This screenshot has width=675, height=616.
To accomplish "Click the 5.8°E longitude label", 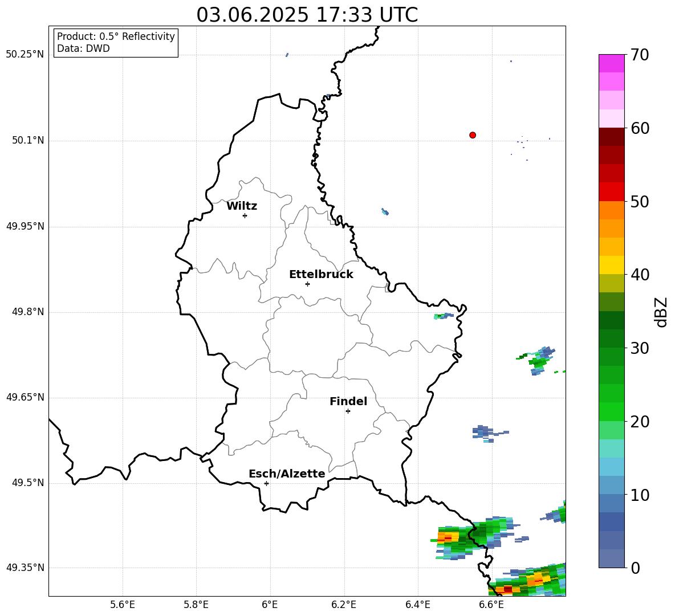I will 196,605.
